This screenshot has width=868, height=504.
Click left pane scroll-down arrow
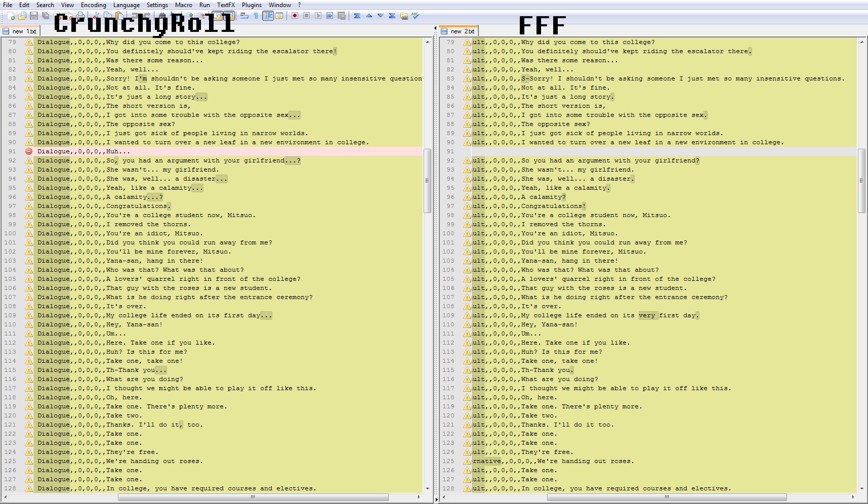coord(427,489)
